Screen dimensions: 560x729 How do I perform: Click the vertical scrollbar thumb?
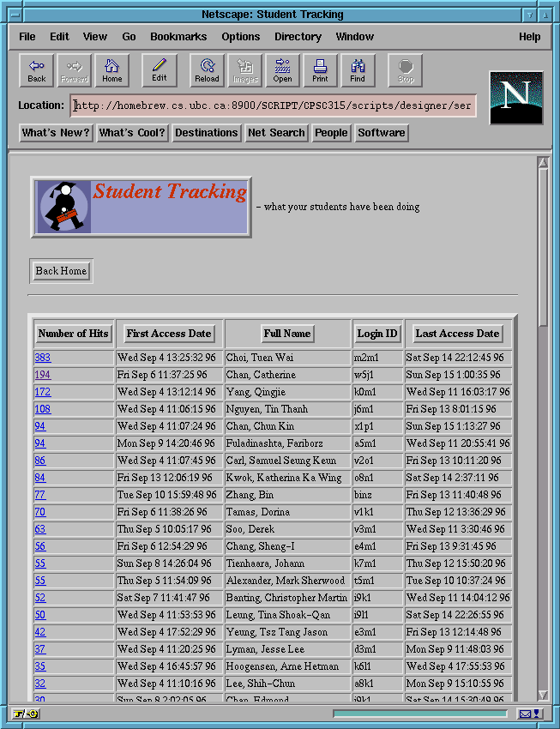(543, 247)
